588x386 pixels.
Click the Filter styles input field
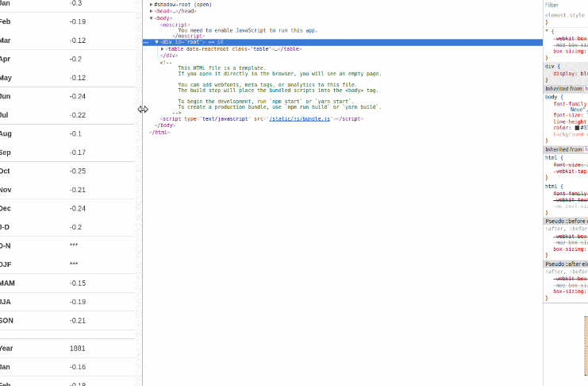point(565,5)
